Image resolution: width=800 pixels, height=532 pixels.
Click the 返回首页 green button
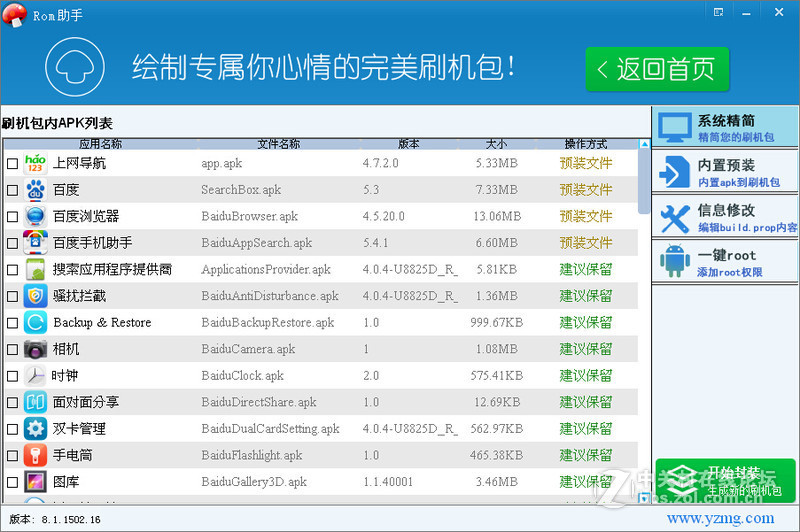[657, 69]
